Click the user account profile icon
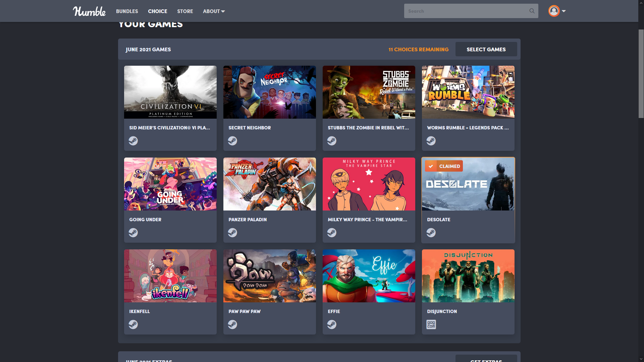Screen dimensions: 644x362 554,11
